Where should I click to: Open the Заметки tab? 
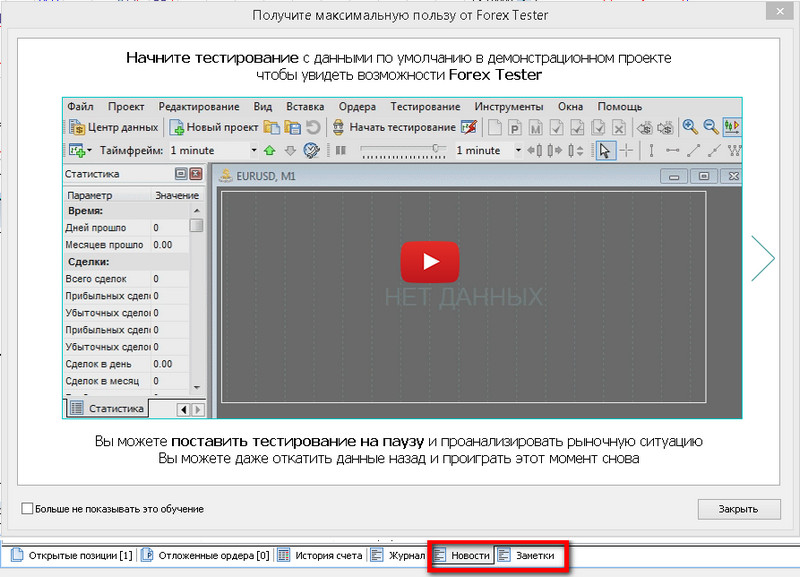point(527,555)
